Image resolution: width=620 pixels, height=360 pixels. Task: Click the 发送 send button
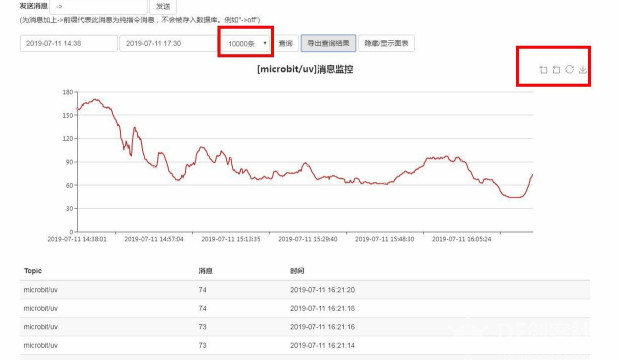(163, 6)
